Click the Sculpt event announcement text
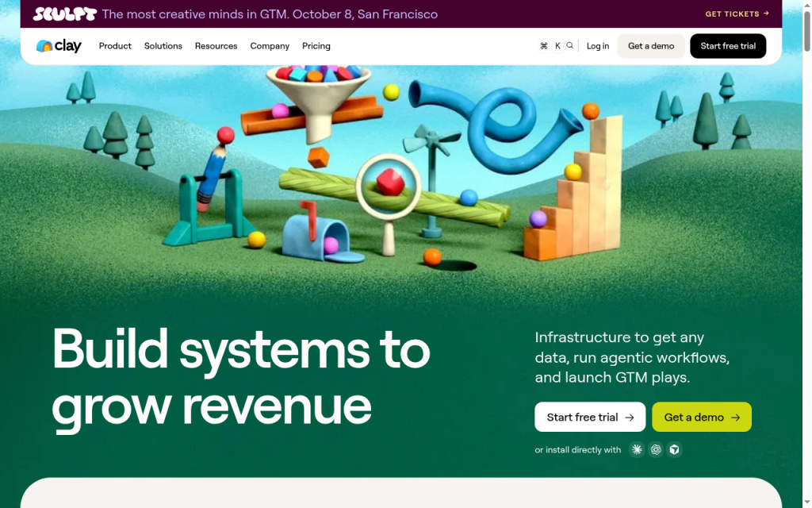Screen dimensions: 812x508 point(270,14)
